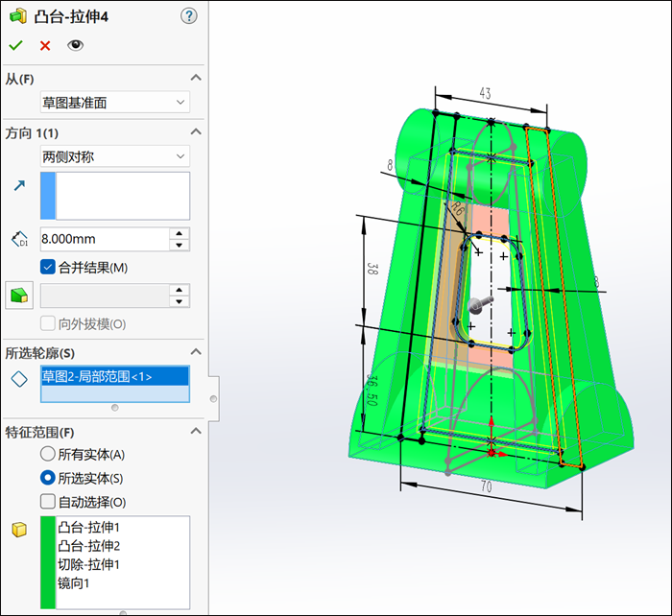Viewport: 672px width, 616px height.
Task: Cancel the extrude with red X icon
Action: tap(45, 45)
